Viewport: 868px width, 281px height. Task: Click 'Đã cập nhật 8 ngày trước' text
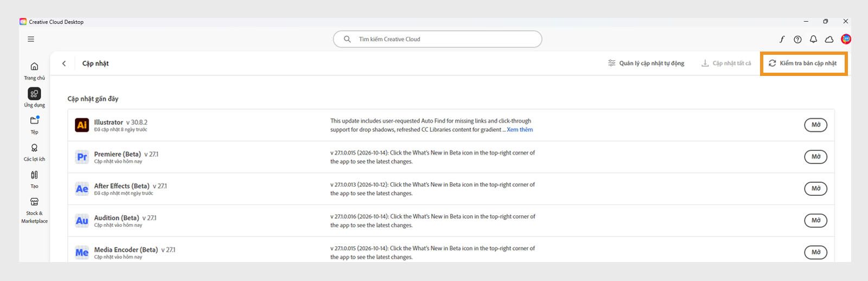point(120,130)
